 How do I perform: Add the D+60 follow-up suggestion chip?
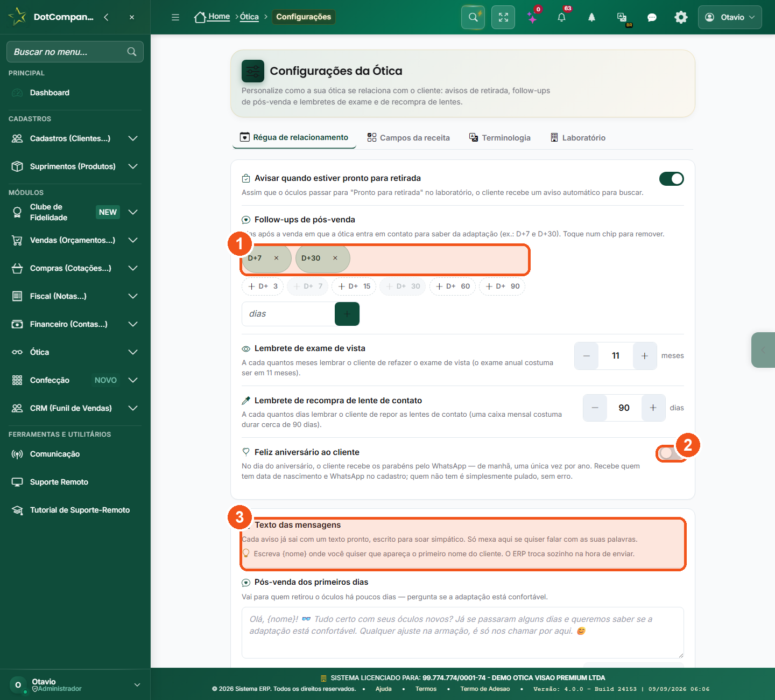[453, 286]
